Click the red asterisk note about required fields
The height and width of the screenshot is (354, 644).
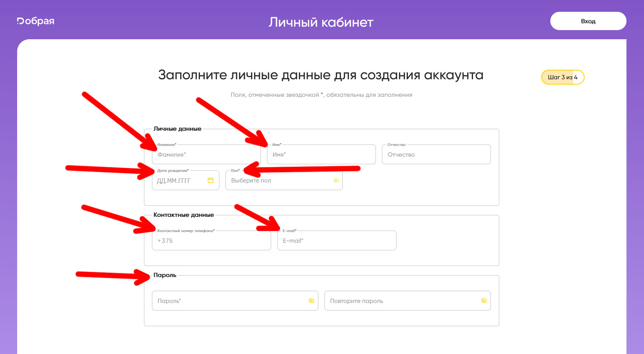[x=321, y=95]
